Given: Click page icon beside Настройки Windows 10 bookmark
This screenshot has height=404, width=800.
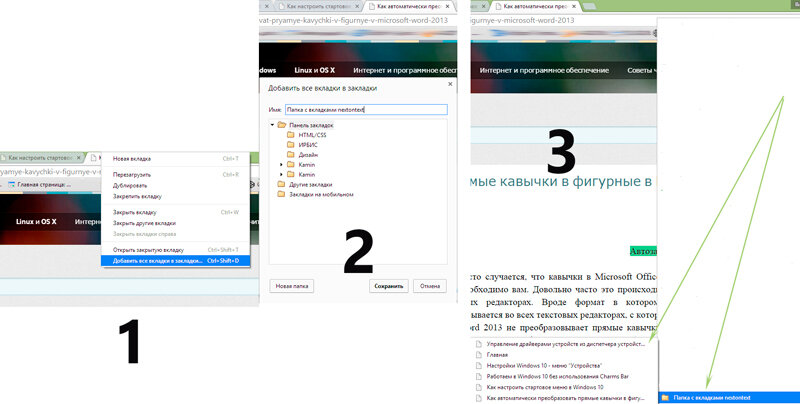Looking at the screenshot, I should click(479, 365).
